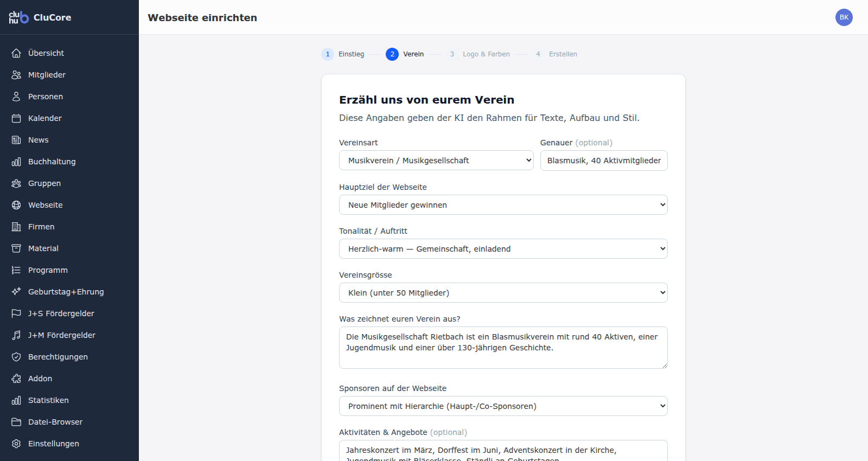The width and height of the screenshot is (868, 461).
Task: Jump to step 3 Logo & Farben
Action: tap(478, 54)
